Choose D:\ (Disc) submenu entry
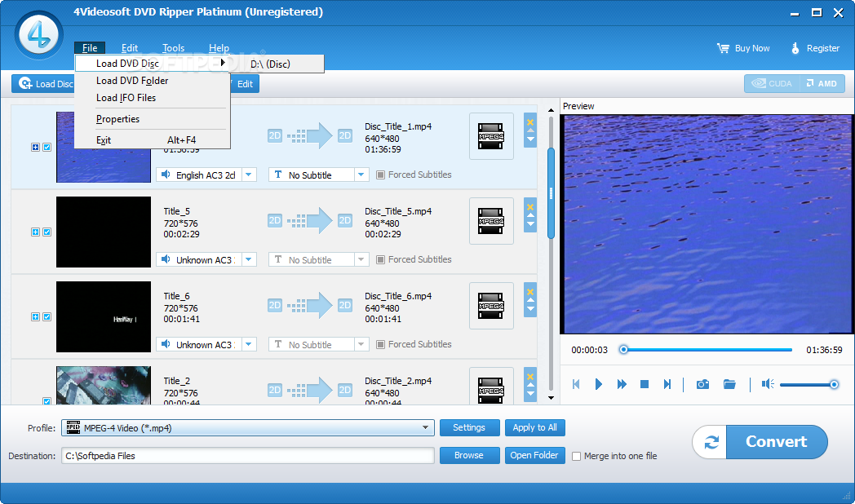855x504 pixels. tap(277, 64)
